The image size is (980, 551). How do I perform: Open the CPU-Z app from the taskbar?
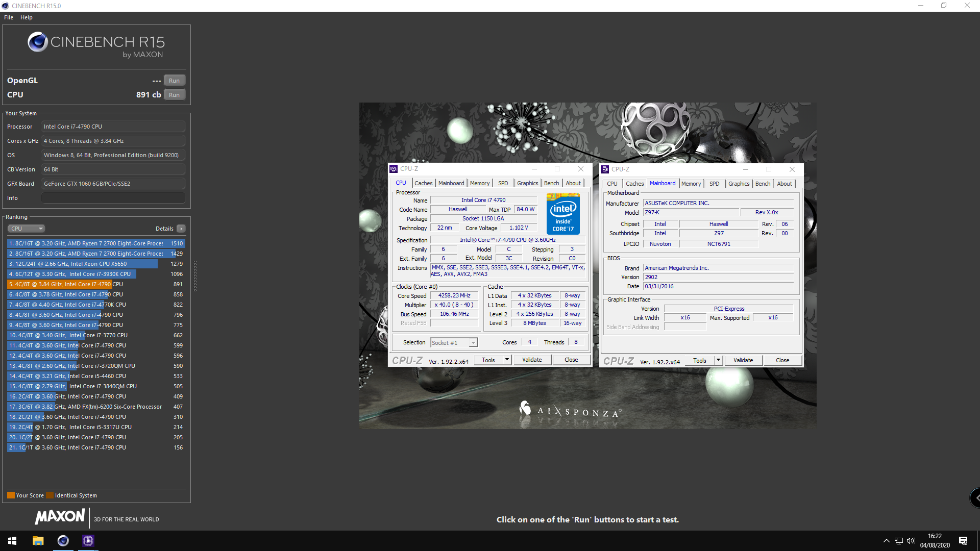[x=88, y=541]
